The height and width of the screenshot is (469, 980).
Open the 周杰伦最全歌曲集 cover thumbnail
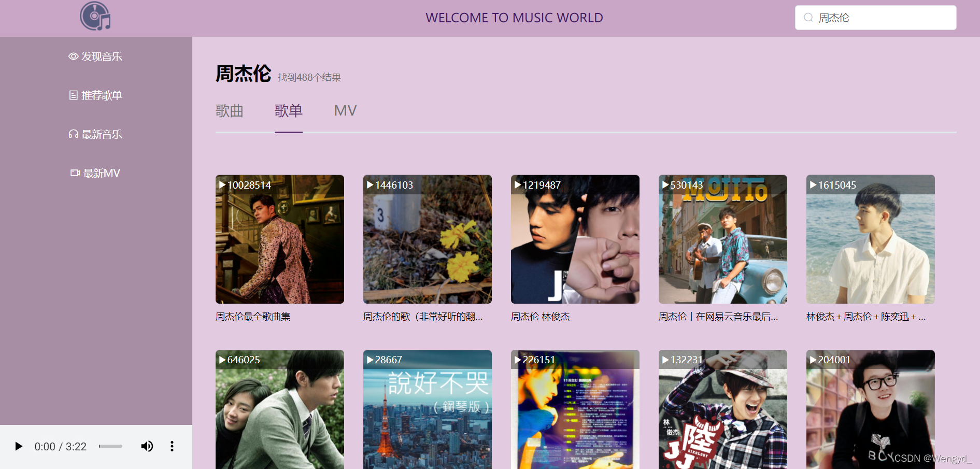tap(280, 239)
